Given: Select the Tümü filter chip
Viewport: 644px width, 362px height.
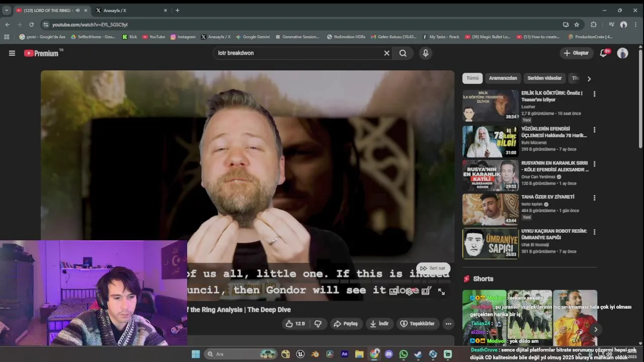Looking at the screenshot, I should [x=472, y=78].
